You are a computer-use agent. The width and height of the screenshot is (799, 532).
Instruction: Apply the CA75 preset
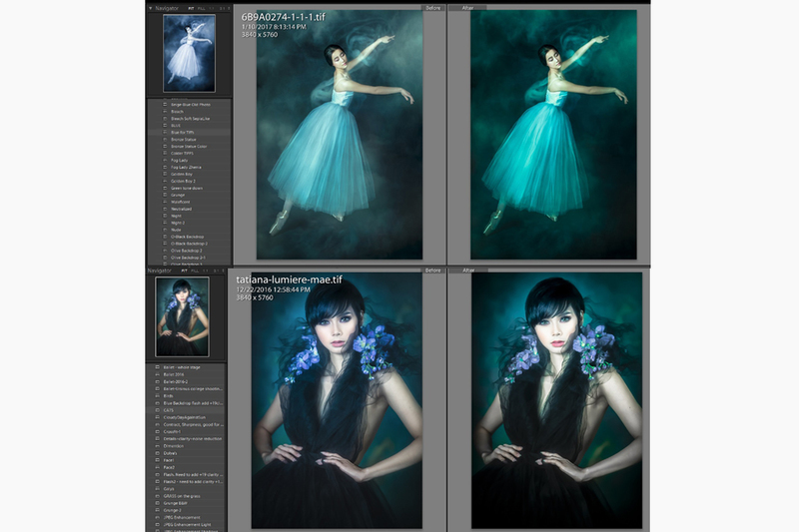[x=169, y=410]
